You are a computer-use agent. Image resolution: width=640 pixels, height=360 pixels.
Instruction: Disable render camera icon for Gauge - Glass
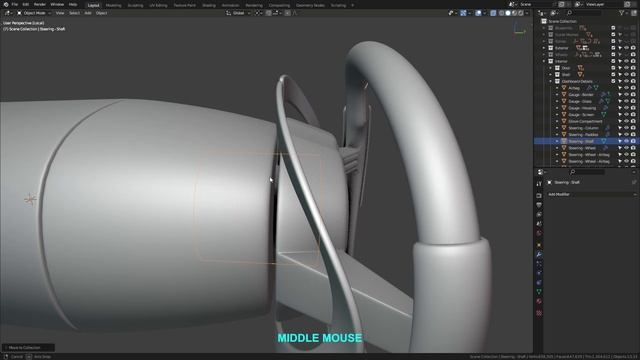(633, 101)
